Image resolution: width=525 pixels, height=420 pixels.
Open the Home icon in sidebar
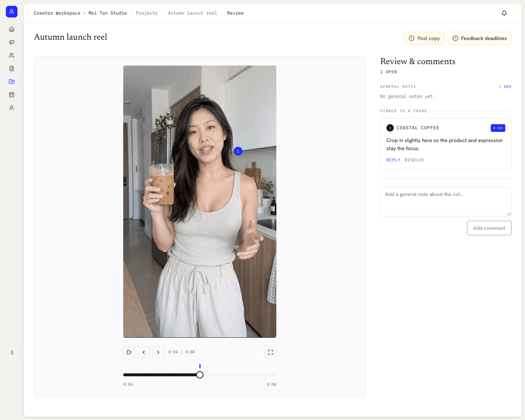12,29
